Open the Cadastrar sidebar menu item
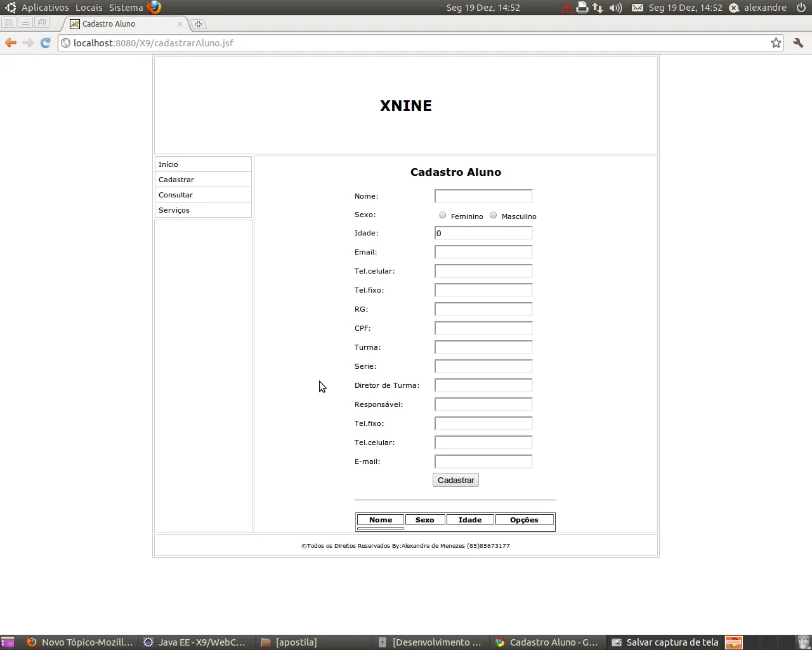 coord(203,180)
